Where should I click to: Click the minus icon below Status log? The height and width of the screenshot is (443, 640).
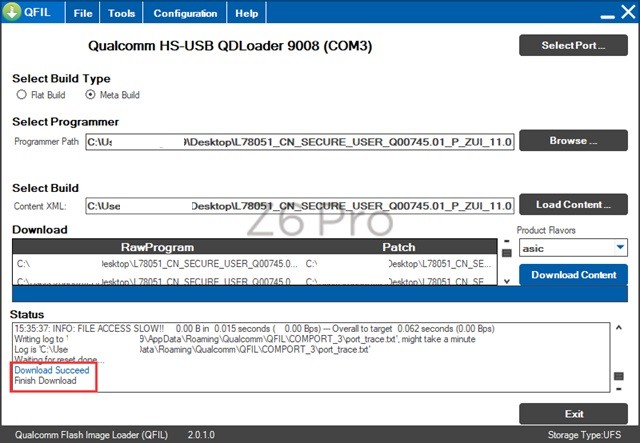[619, 389]
